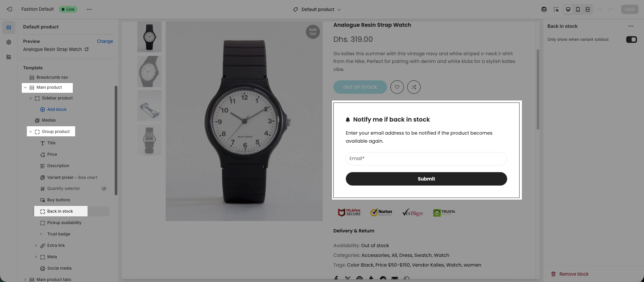Switch to mobile preview icon
Image resolution: width=644 pixels, height=282 pixels.
(x=578, y=9)
